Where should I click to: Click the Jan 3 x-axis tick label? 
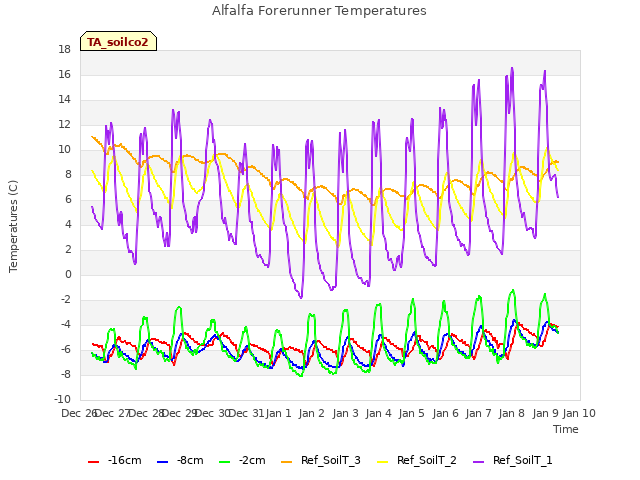(x=345, y=413)
